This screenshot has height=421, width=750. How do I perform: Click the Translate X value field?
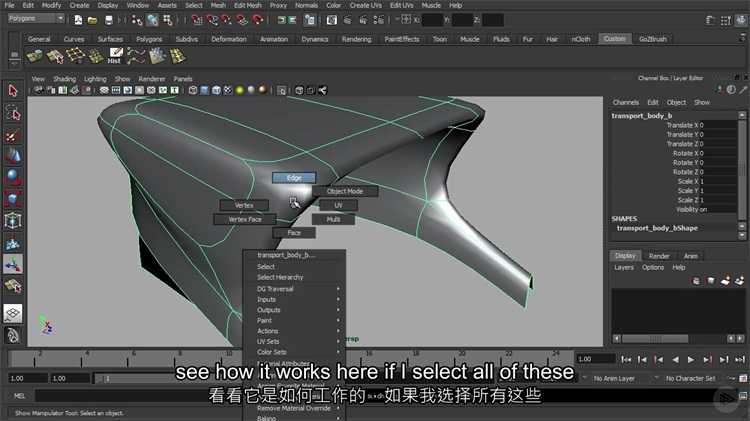pos(717,125)
